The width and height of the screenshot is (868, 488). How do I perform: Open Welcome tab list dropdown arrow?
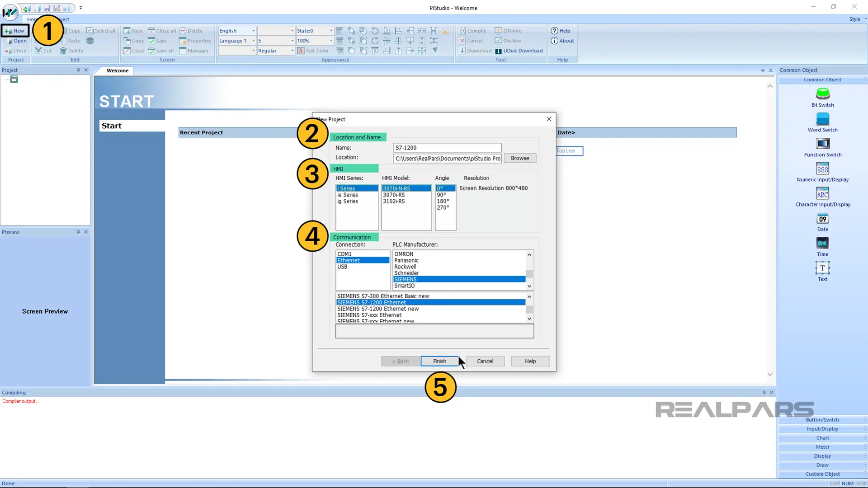point(763,70)
